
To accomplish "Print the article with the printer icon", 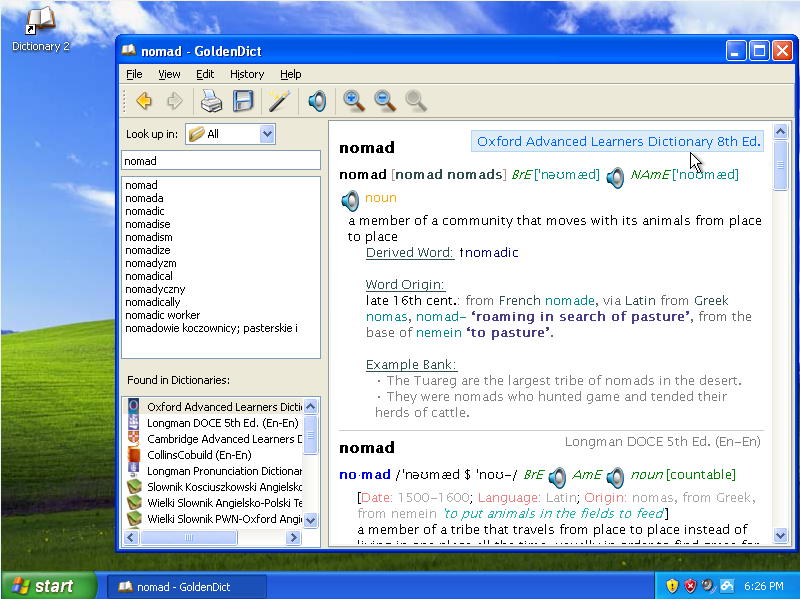I will pyautogui.click(x=211, y=101).
